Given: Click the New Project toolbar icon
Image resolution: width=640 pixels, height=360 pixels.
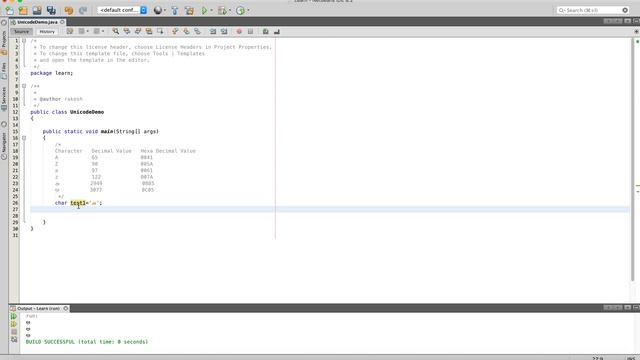Looking at the screenshot, I should (x=23, y=10).
